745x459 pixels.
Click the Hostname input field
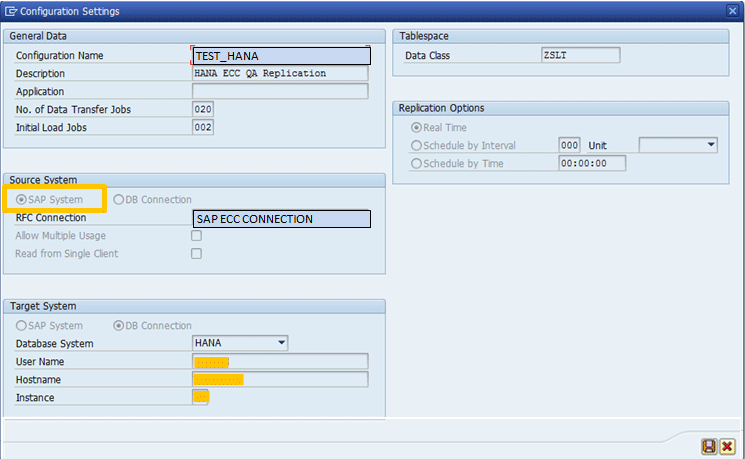coord(280,379)
